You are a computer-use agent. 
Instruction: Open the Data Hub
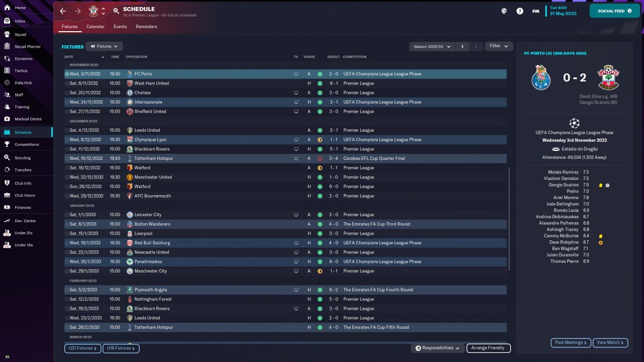click(23, 83)
